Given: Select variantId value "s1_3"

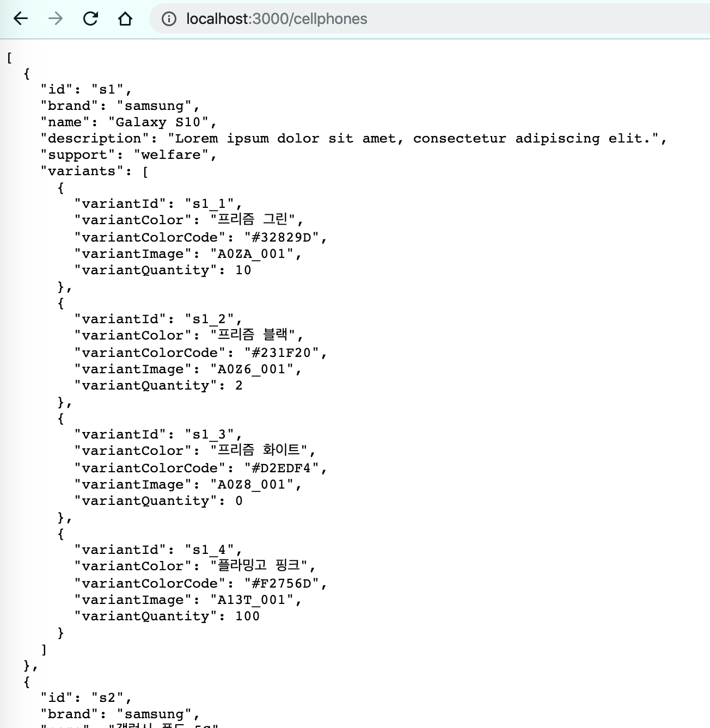Looking at the screenshot, I should point(210,434).
